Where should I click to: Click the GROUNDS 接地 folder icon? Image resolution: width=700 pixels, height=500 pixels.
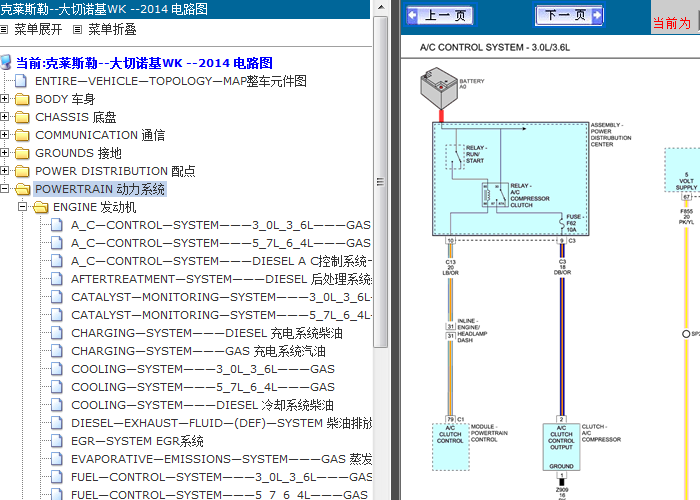point(22,153)
